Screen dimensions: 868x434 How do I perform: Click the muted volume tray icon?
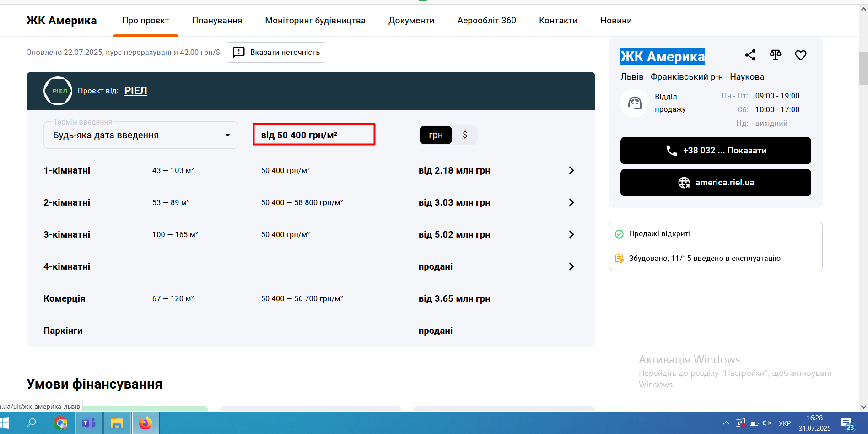pyautogui.click(x=767, y=423)
